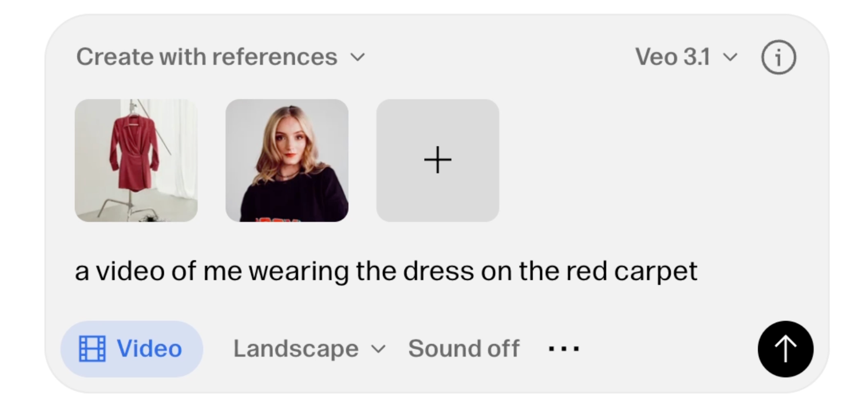Click the chevron arrow beside Veo 3.1
Viewport: 868px width, 413px height.
[x=730, y=57]
